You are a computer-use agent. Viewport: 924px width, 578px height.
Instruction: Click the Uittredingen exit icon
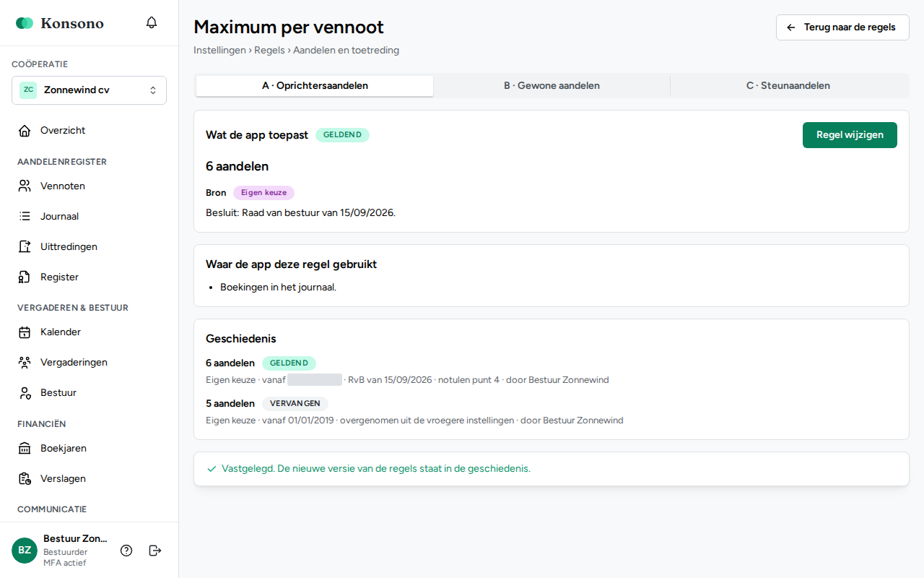[x=25, y=247]
